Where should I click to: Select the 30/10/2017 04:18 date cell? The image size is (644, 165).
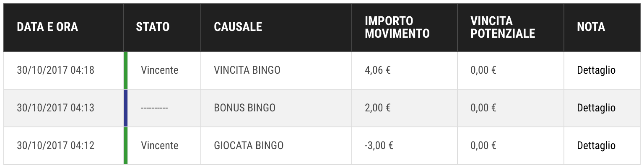(55, 70)
